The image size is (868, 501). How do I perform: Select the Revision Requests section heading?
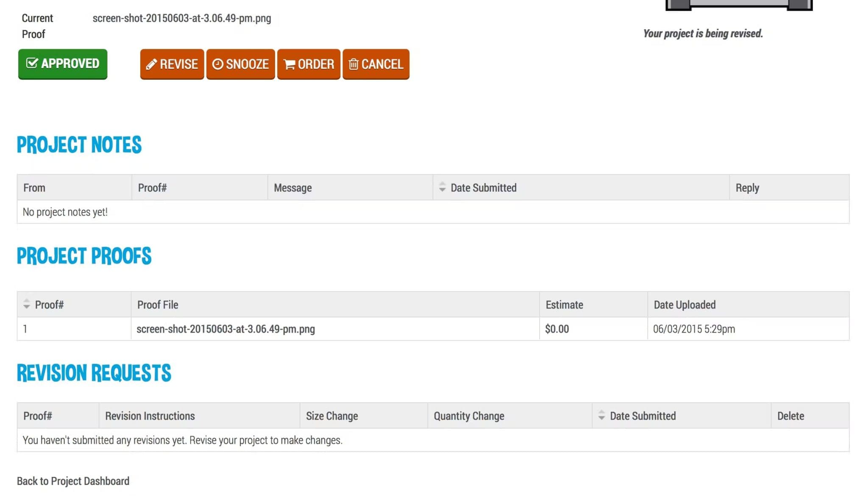tap(94, 373)
